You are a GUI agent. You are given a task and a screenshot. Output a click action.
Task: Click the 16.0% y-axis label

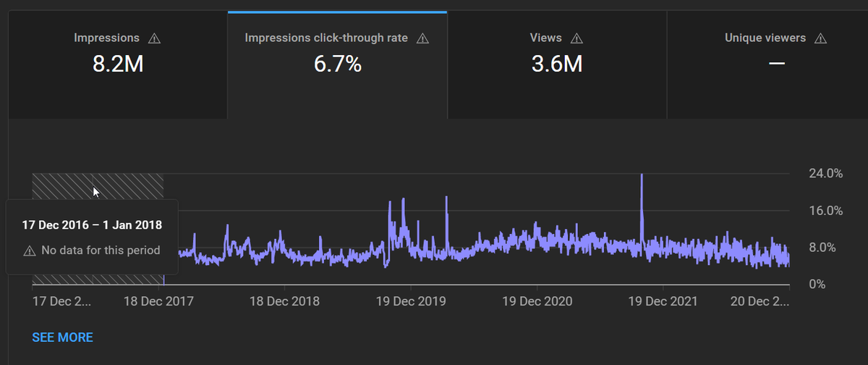pos(825,211)
